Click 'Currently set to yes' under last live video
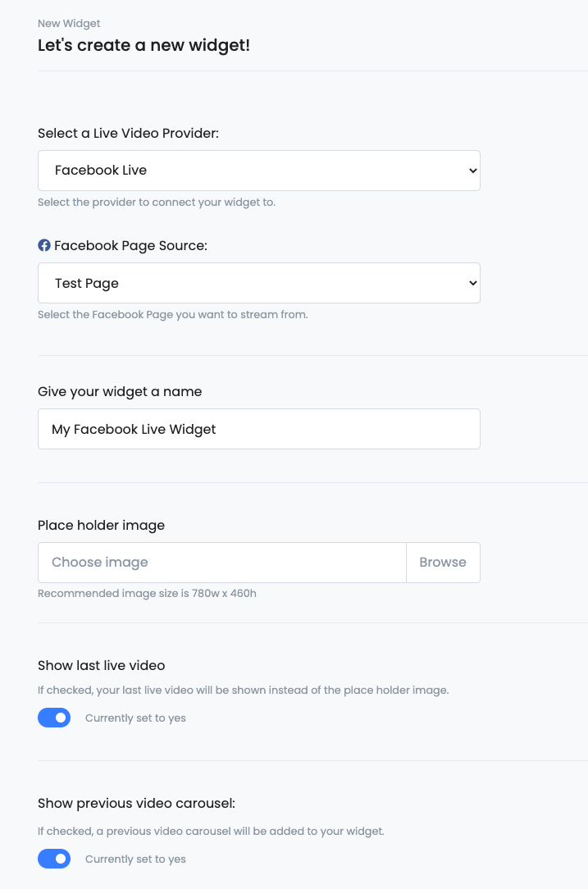This screenshot has width=588, height=889. point(135,718)
